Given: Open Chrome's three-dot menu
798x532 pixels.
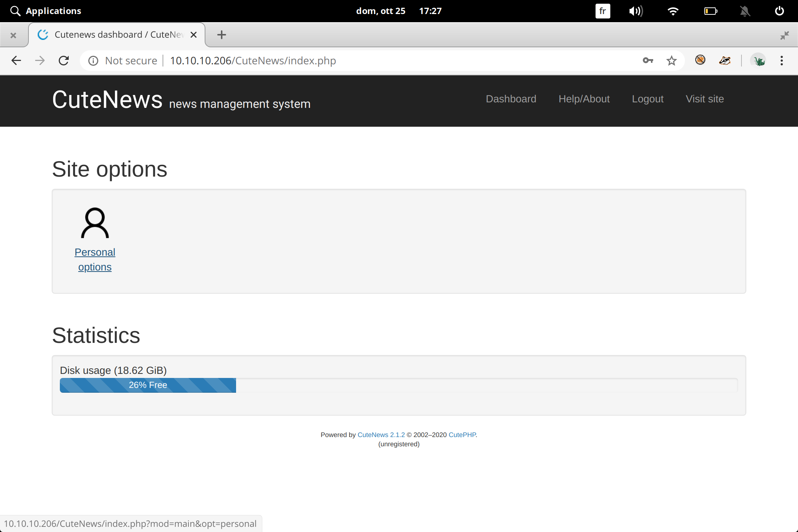Looking at the screenshot, I should (781, 61).
